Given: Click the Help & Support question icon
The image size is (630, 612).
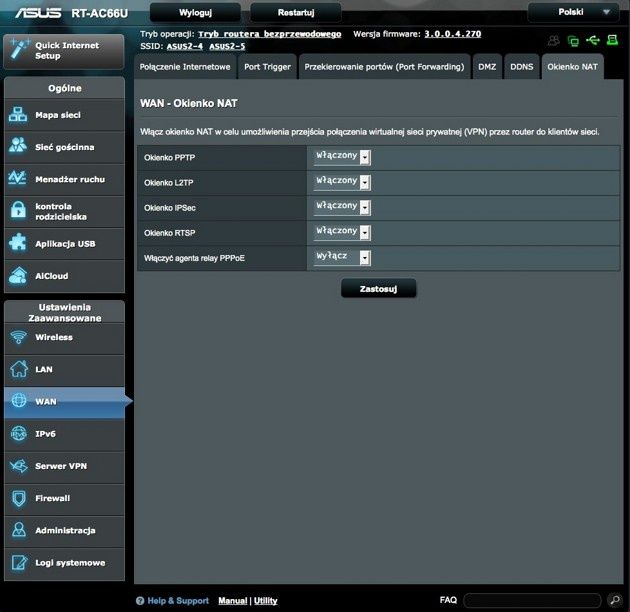Looking at the screenshot, I should click(x=140, y=601).
